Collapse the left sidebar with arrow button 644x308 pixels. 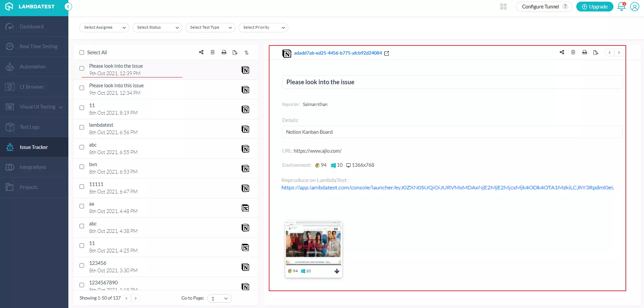[68, 7]
